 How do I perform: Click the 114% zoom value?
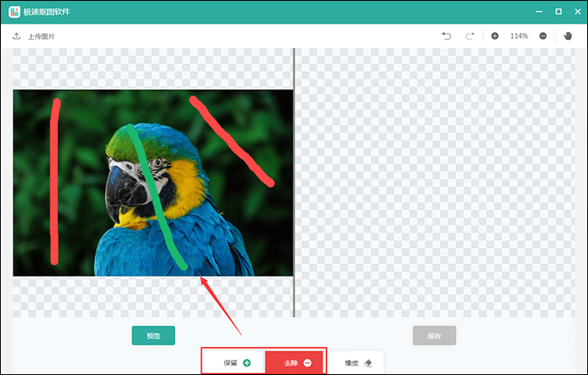pos(518,36)
